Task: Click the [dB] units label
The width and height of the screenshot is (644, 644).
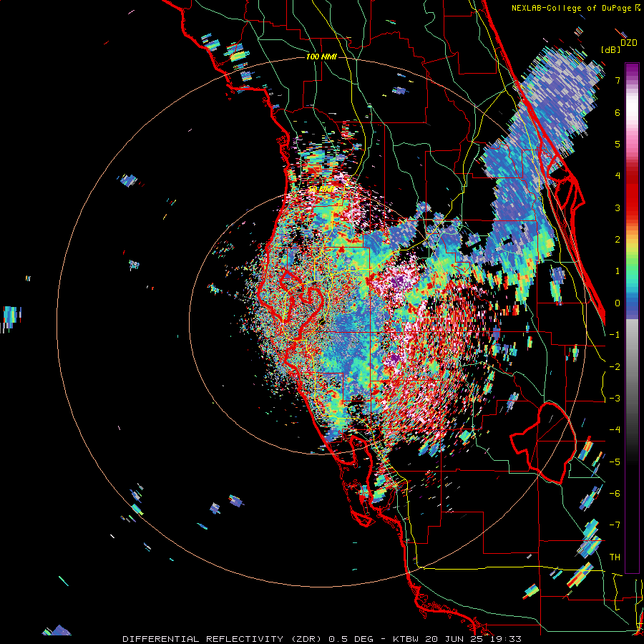Action: (x=611, y=49)
